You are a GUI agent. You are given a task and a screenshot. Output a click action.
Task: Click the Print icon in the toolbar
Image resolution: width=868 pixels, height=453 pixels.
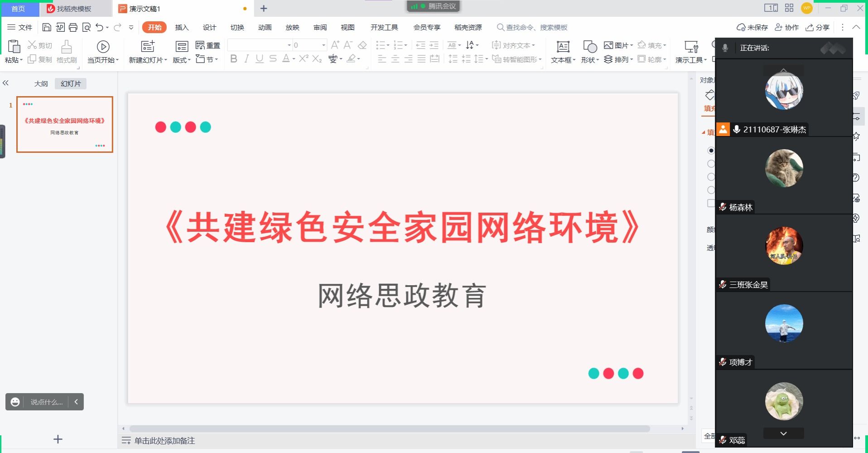coord(73,27)
